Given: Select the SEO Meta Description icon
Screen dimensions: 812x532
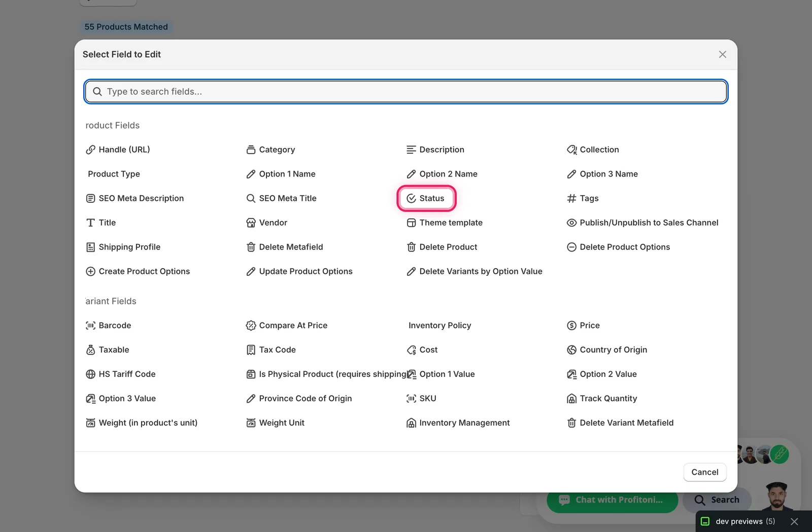Looking at the screenshot, I should pyautogui.click(x=90, y=198).
